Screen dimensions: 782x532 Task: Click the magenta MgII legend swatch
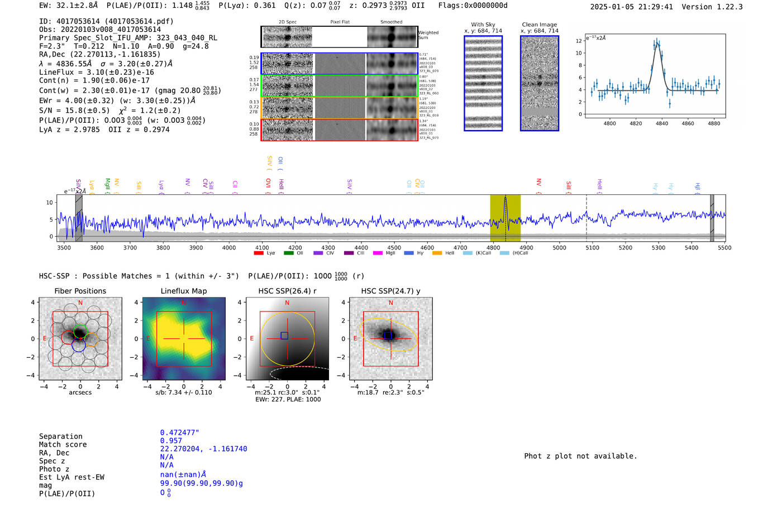tap(378, 253)
